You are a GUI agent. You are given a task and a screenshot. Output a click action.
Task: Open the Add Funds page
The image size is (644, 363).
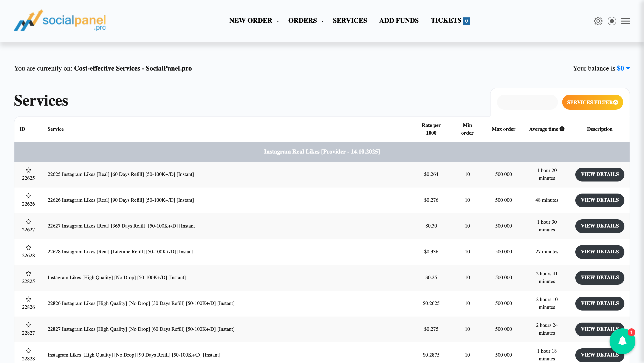399,20
